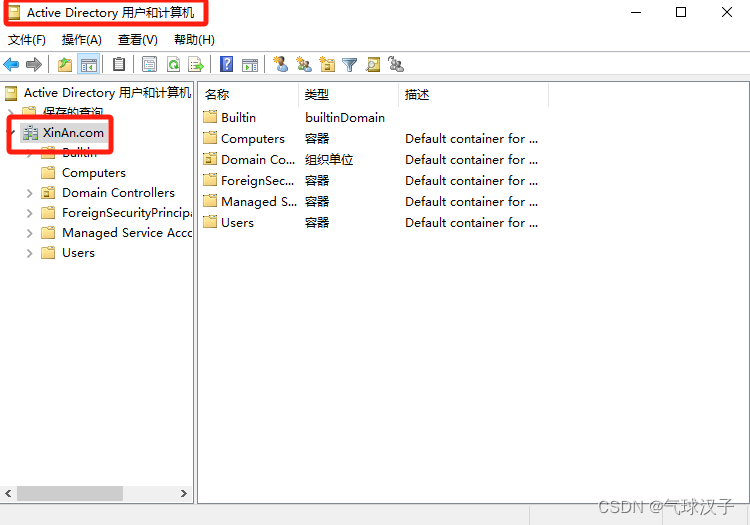Expand ForeignSecurityPrincipals node in the tree
Viewport: 750px width, 525px height.
point(30,213)
